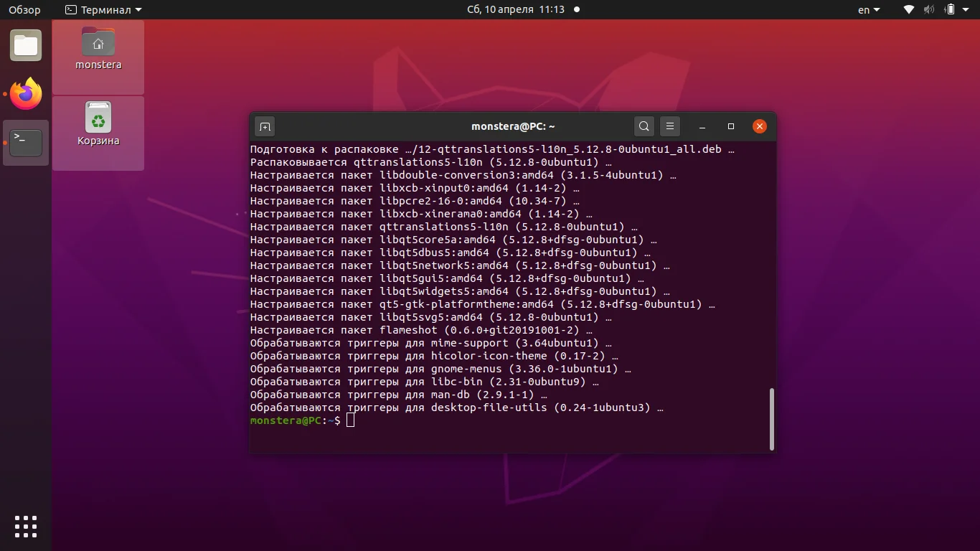Image resolution: width=980 pixels, height=551 pixels.
Task: Click the command prompt input area
Action: point(351,420)
